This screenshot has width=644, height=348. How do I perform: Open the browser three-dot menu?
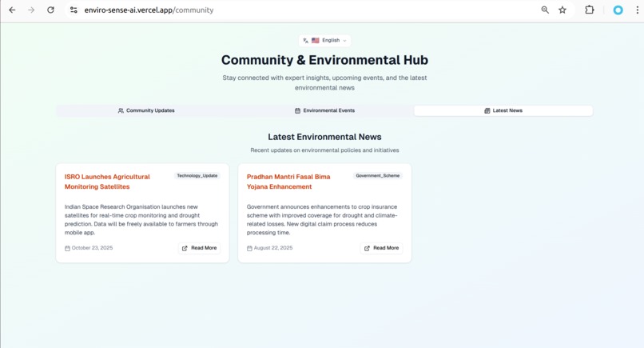pos(637,10)
